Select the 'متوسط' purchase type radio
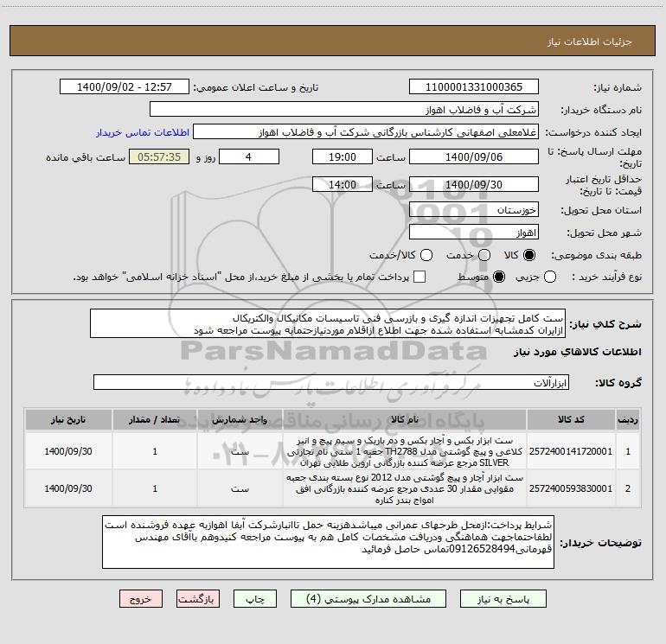This screenshot has height=644, width=666. click(x=499, y=277)
